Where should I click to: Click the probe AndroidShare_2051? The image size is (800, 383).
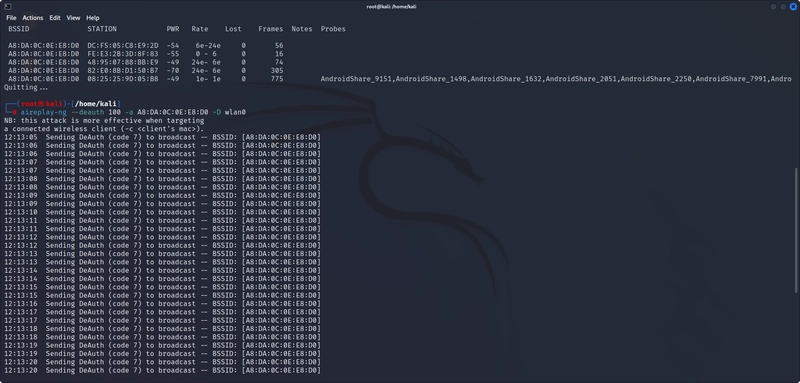click(x=581, y=79)
